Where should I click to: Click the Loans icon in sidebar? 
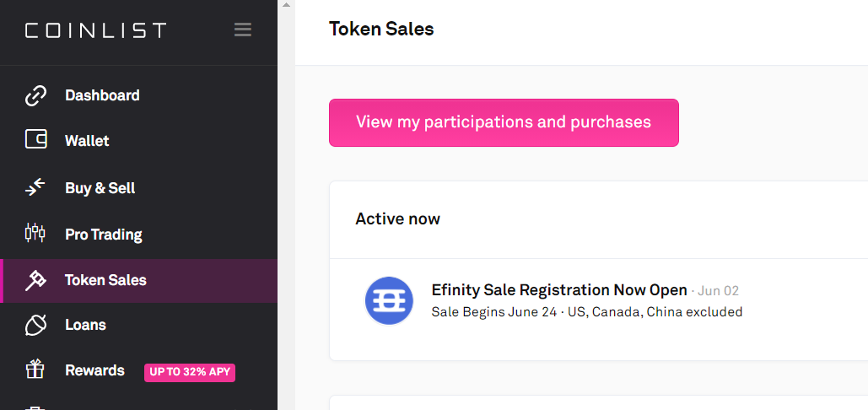pos(35,325)
